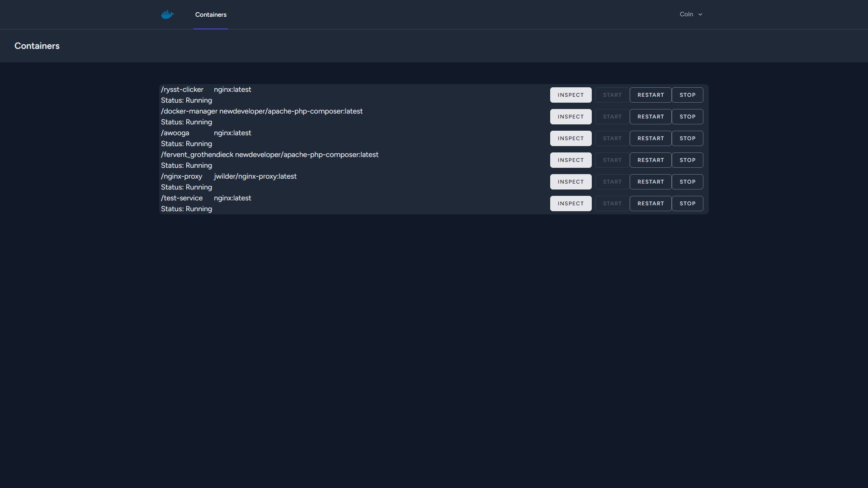
Task: Restart the fervent_grothendieck container
Action: [x=651, y=160]
